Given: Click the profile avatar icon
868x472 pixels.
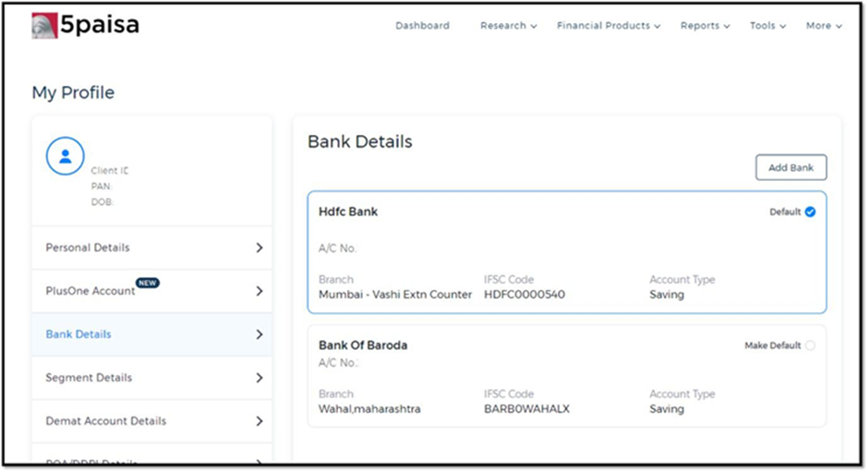Looking at the screenshot, I should (x=66, y=156).
